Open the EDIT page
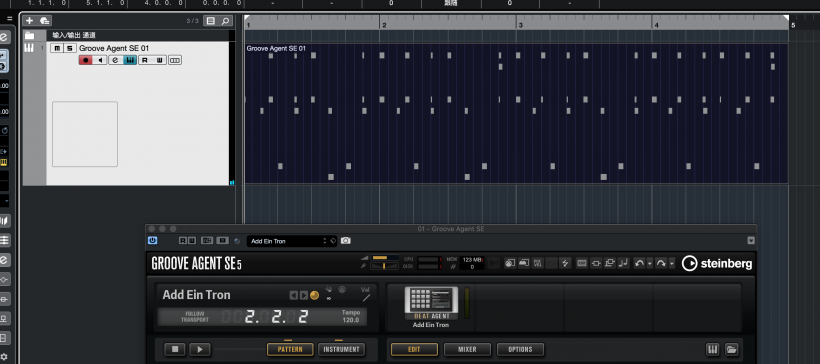Viewport: 820px width, 364px height. click(x=414, y=349)
